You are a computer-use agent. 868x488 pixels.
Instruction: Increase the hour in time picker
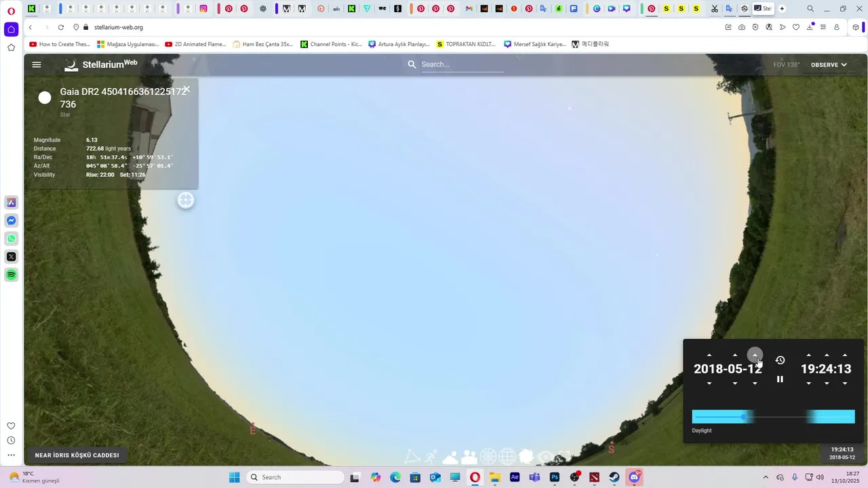(x=808, y=355)
